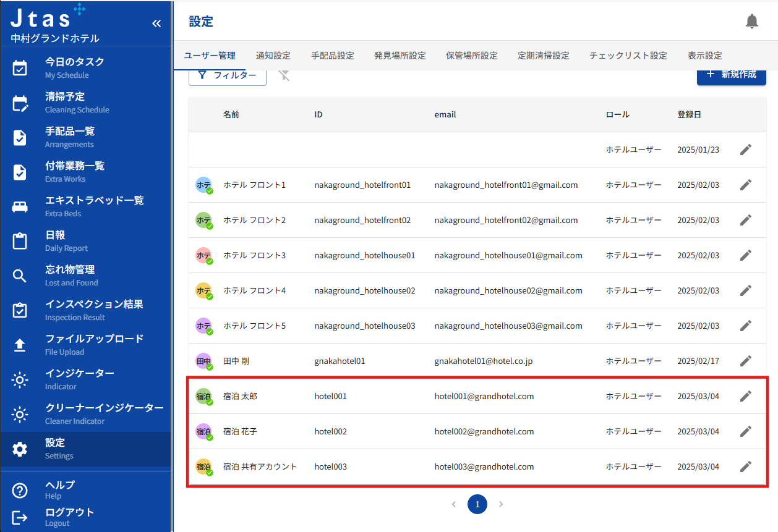Open the チェックリスト設定 tab
This screenshot has height=532, width=778.
(628, 56)
